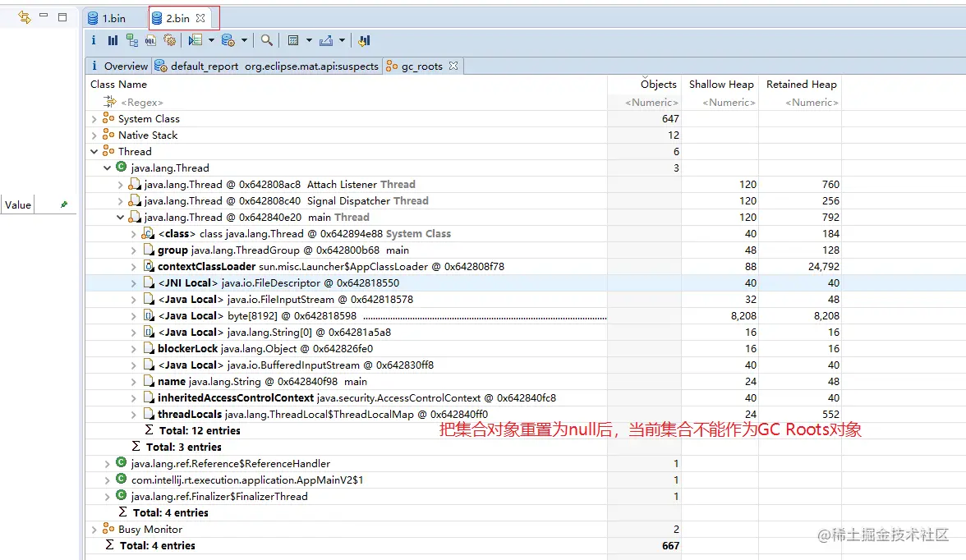Click the Calculate Retained Size icon

293,40
